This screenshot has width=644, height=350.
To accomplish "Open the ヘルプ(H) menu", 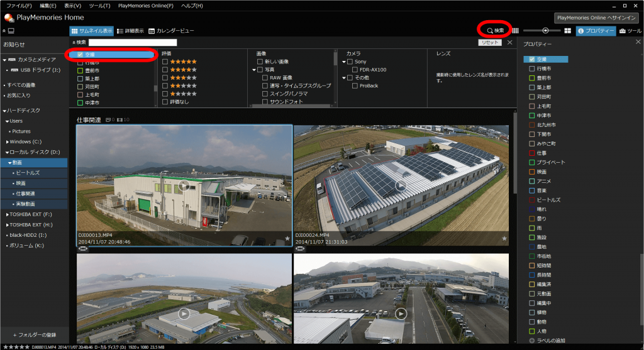I will coord(192,6).
